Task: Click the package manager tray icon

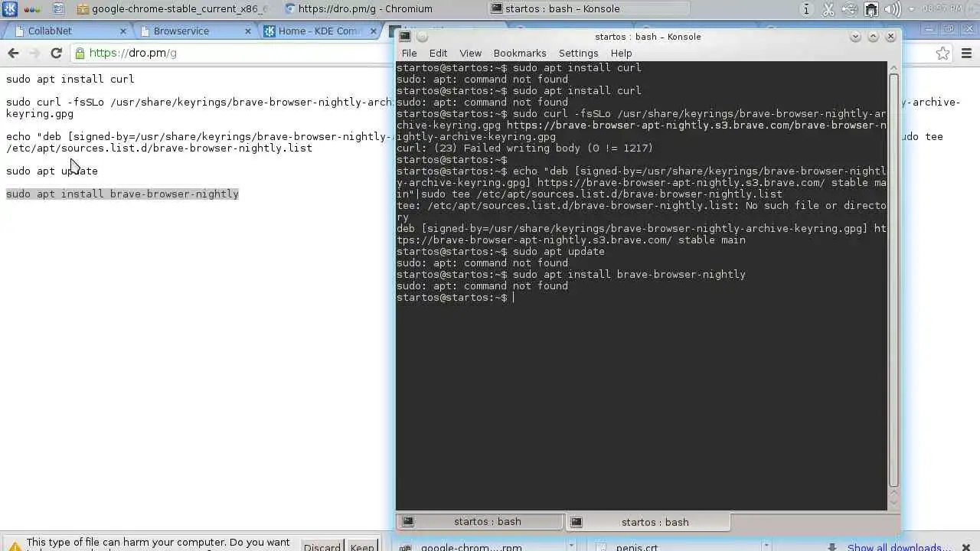Action: [x=871, y=9]
